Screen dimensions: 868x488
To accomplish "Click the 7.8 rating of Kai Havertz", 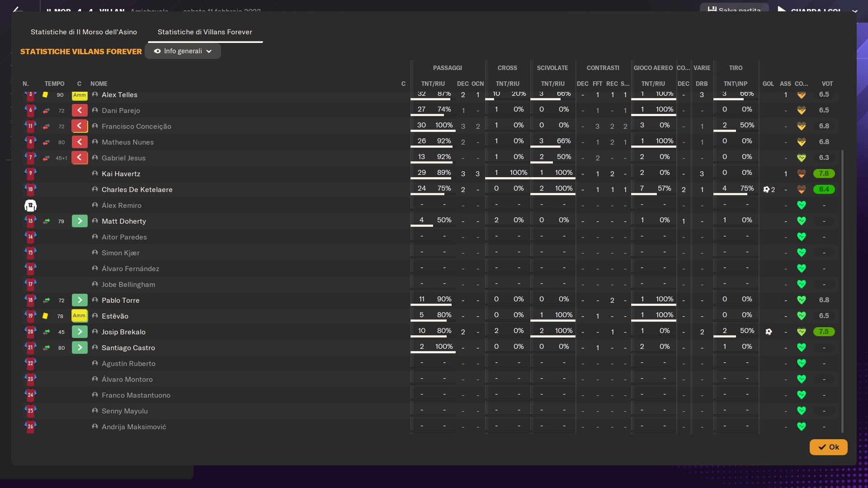I will tap(824, 174).
